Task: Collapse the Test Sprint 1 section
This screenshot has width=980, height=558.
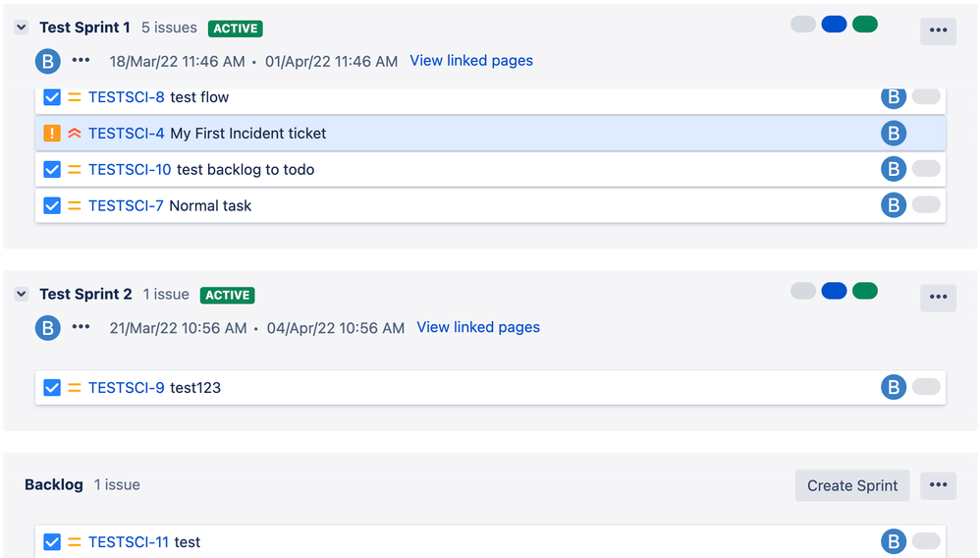Action: click(x=22, y=28)
